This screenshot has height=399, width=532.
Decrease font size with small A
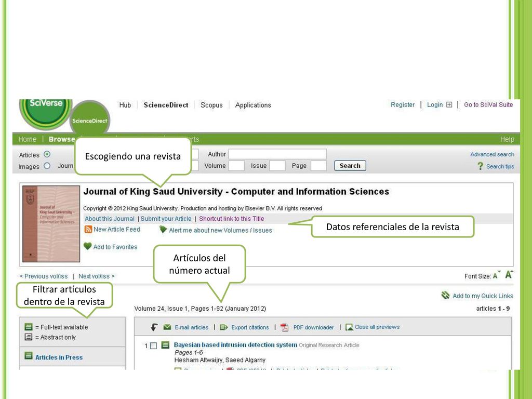[x=496, y=275]
